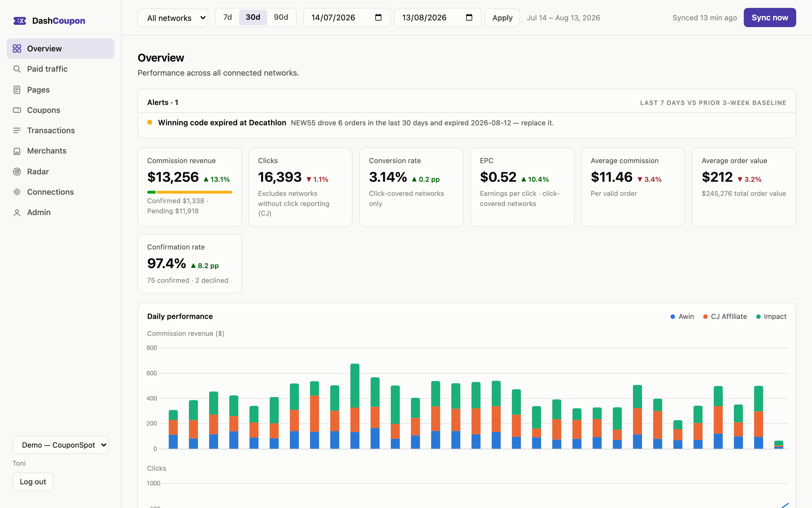
Task: Click the Confirmation rate 97.4% value
Action: (x=167, y=264)
